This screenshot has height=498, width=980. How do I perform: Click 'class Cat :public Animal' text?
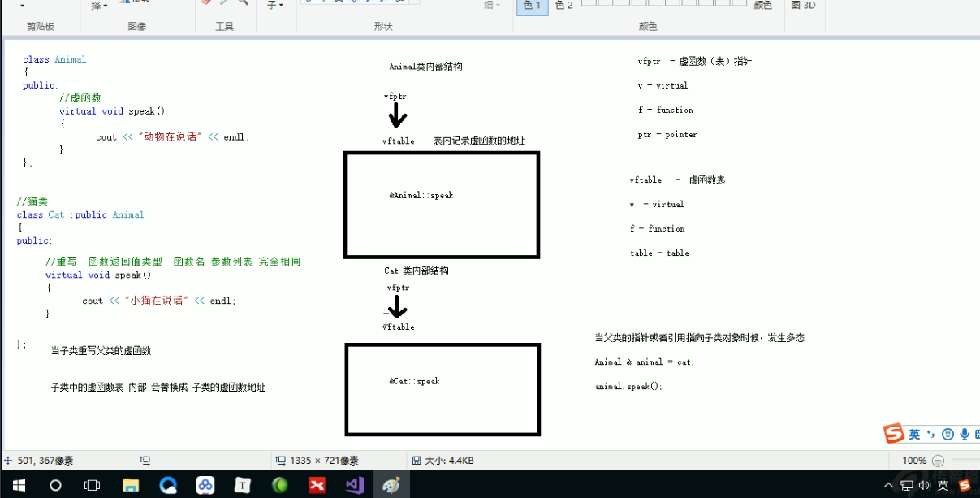tap(80, 215)
